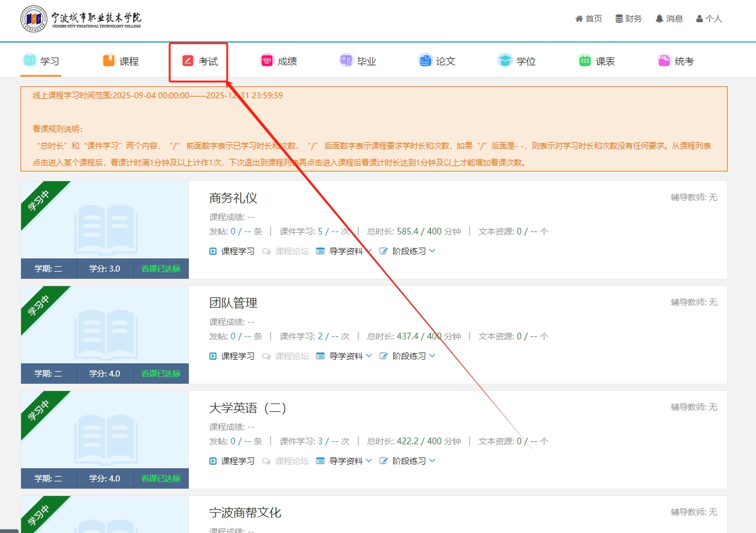Expand 阶段练习 dropdown for 商务礼仪
Viewport: 756px width, 533px height.
coord(408,251)
